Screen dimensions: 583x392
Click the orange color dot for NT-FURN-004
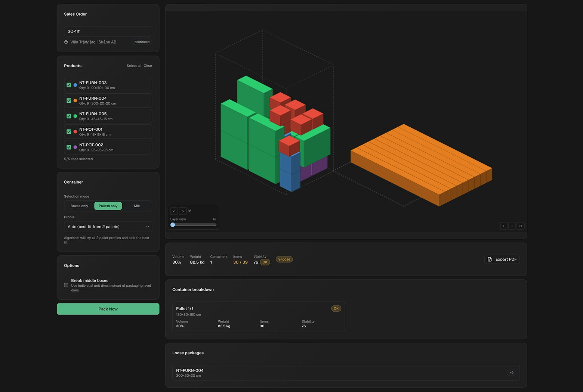coord(75,100)
